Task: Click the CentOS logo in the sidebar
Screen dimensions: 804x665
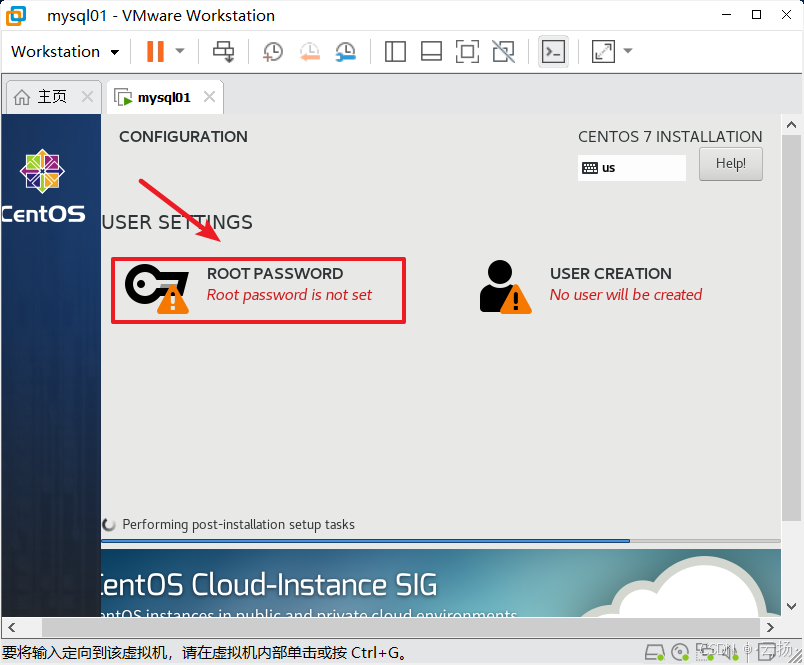Action: pyautogui.click(x=43, y=186)
